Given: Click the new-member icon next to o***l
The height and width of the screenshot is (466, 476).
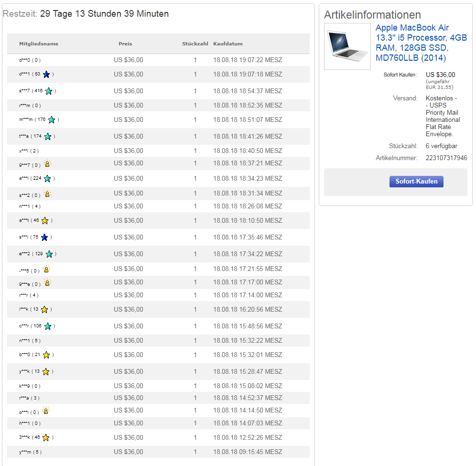Looking at the screenshot, I should tap(45, 411).
